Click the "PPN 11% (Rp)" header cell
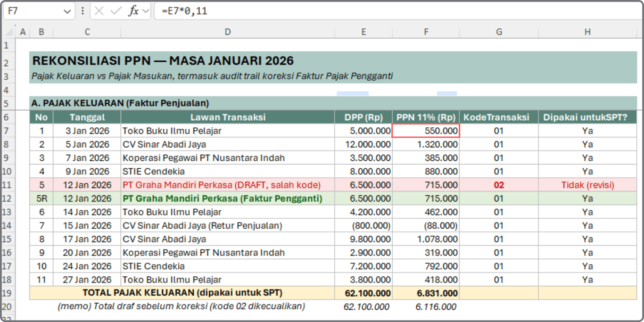 tap(426, 117)
